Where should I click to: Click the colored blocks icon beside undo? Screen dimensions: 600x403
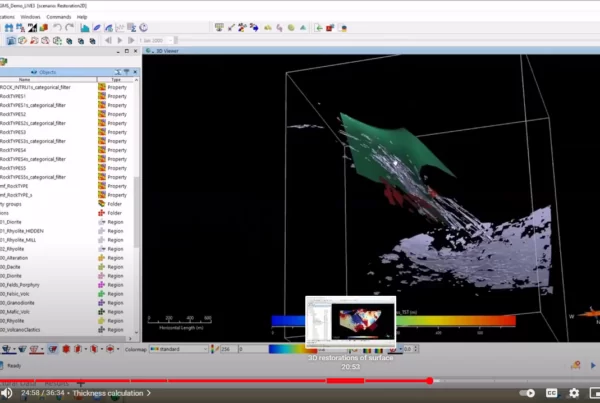[x=44, y=28]
